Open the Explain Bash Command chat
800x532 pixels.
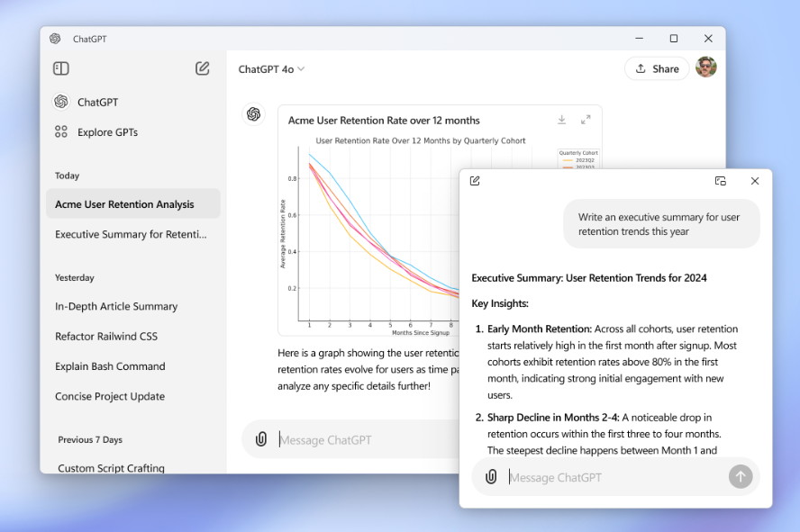(x=110, y=366)
